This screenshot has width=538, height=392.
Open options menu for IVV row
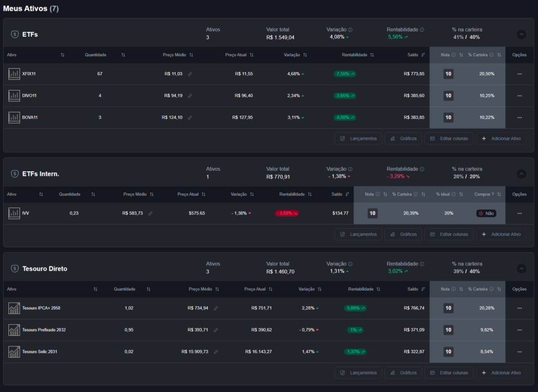(x=520, y=213)
